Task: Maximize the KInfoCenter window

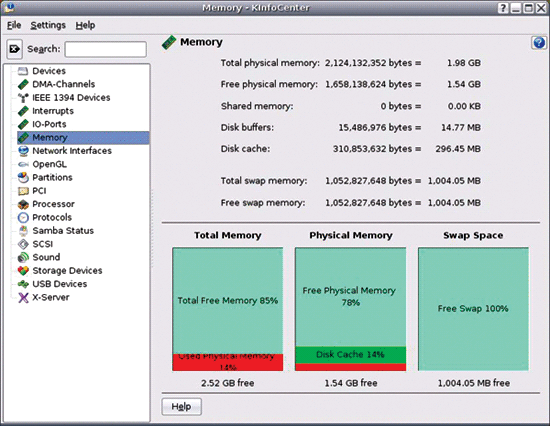Action: 528,8
